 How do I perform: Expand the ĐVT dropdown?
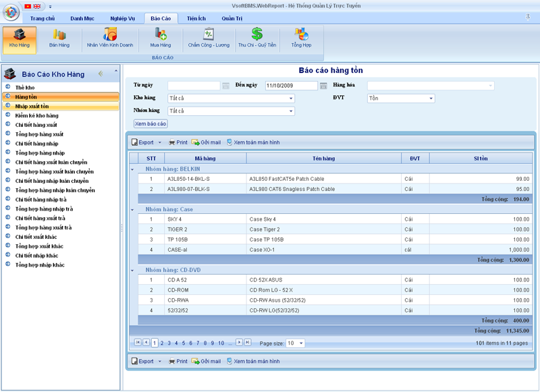click(x=431, y=99)
